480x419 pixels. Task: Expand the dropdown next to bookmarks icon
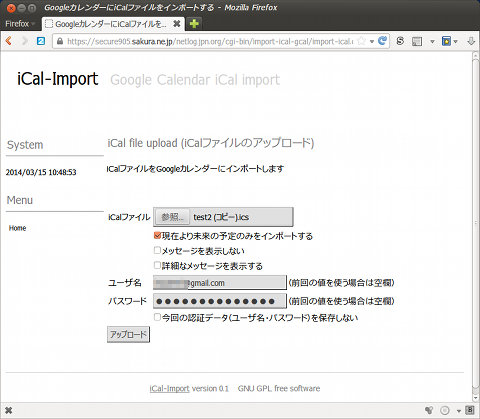click(x=455, y=42)
